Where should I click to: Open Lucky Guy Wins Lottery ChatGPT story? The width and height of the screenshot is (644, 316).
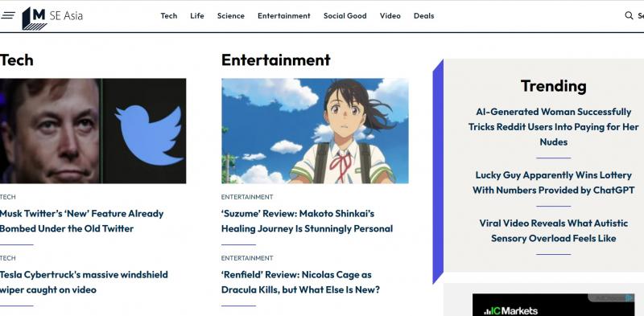553,183
